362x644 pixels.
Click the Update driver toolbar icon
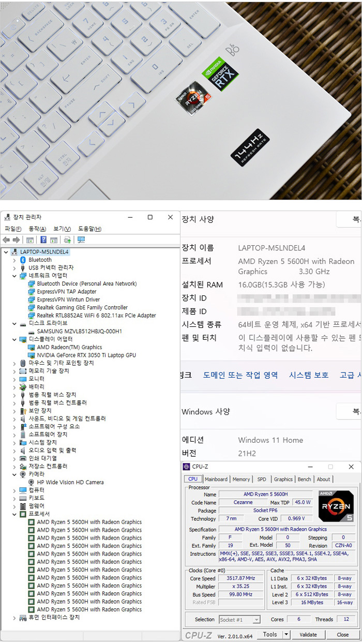(67, 240)
